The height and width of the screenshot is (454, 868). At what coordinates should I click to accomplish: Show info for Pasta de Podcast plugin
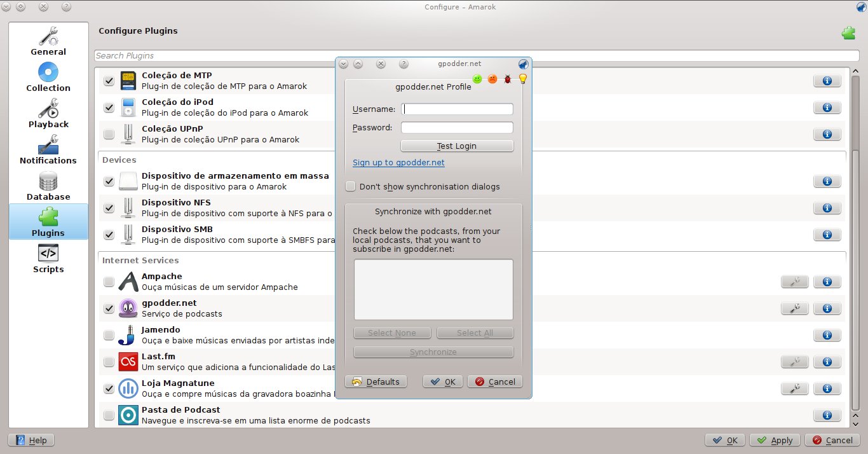coord(827,415)
